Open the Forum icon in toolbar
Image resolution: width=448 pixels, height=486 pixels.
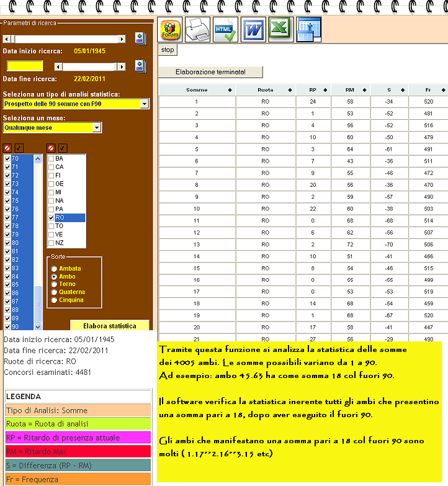[x=170, y=30]
